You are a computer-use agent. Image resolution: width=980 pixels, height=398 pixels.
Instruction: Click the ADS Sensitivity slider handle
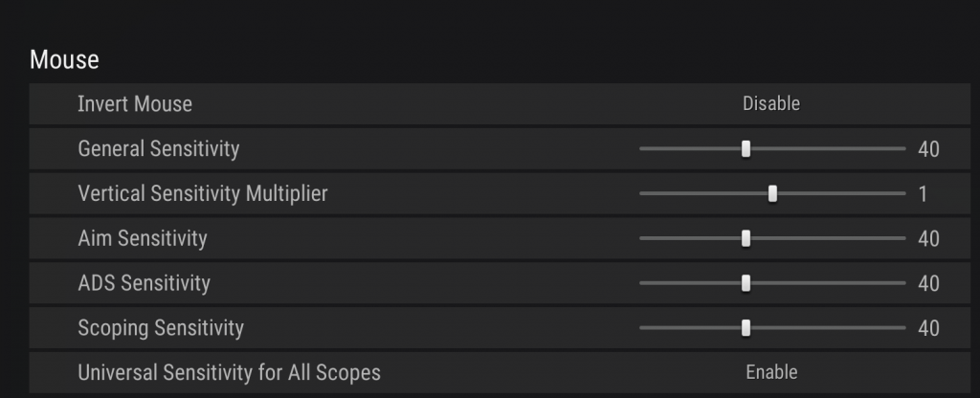[746, 282]
